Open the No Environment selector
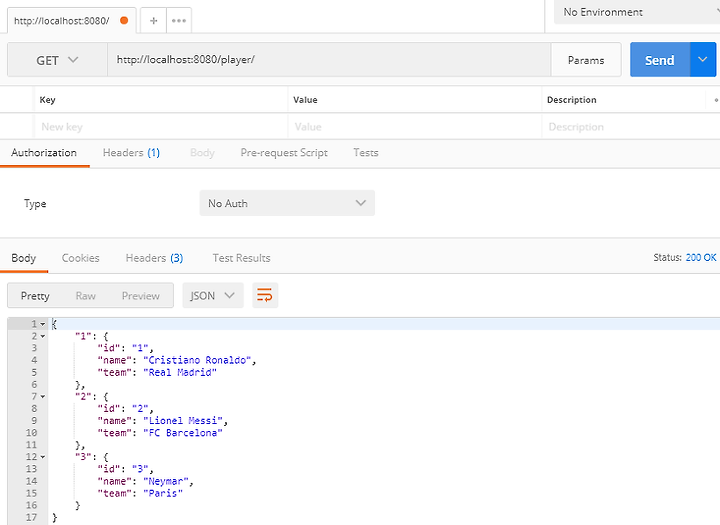720x525 pixels. pyautogui.click(x=637, y=12)
